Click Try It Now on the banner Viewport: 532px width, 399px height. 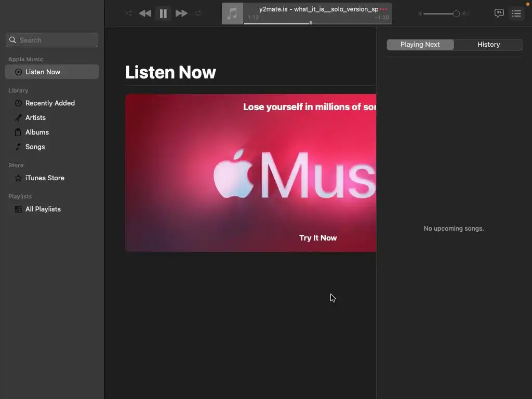[x=318, y=238]
